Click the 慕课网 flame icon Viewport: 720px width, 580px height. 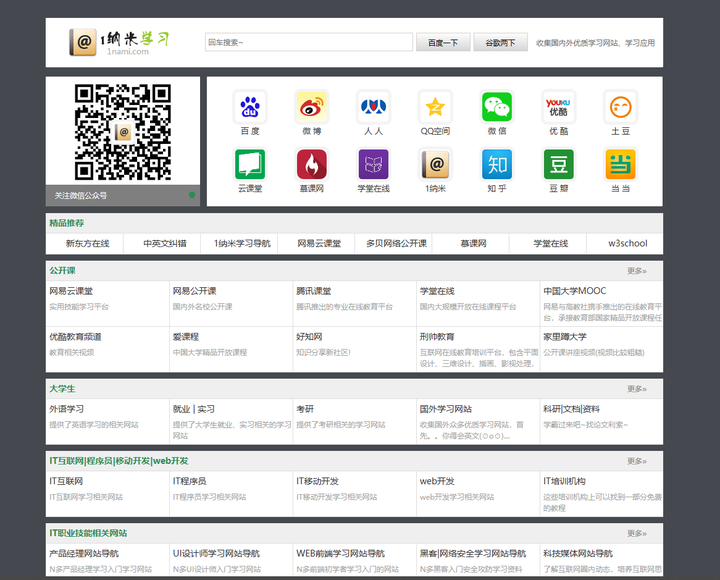point(312,164)
